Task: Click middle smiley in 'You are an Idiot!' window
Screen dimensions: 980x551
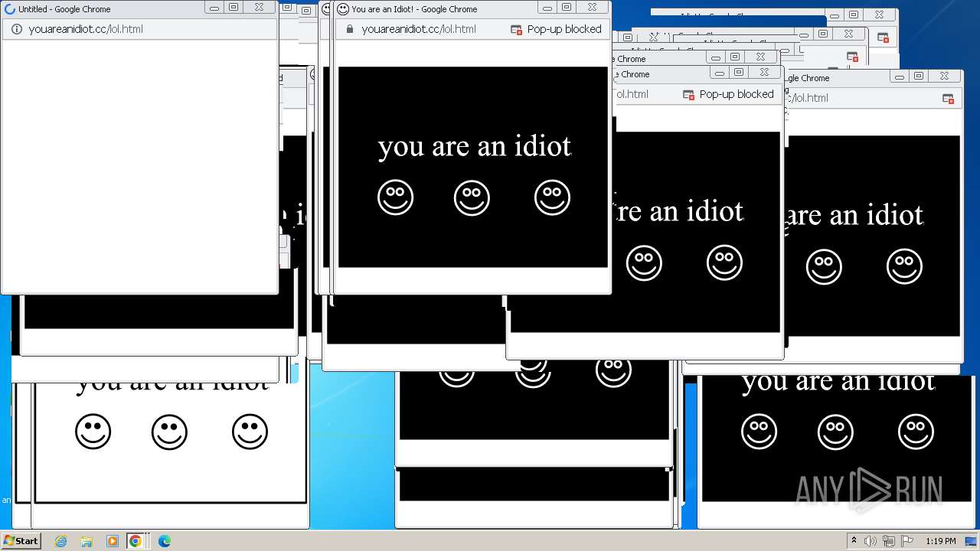Action: click(x=472, y=197)
